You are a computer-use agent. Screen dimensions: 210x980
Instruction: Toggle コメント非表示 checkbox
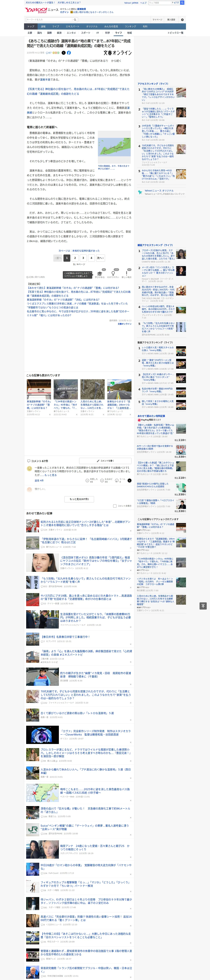[115, 506]
